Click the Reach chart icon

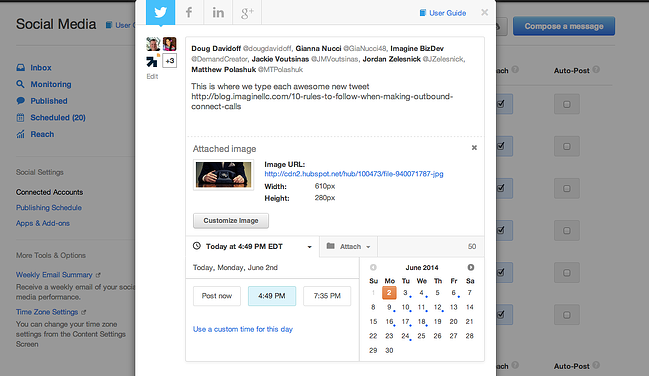point(20,134)
